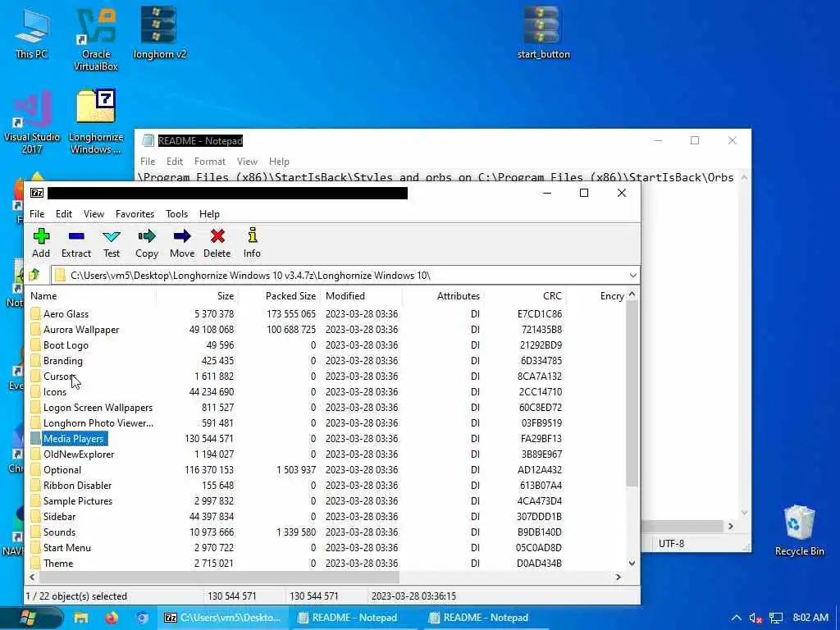
Task: Click the Info toolbar icon
Action: click(x=252, y=235)
